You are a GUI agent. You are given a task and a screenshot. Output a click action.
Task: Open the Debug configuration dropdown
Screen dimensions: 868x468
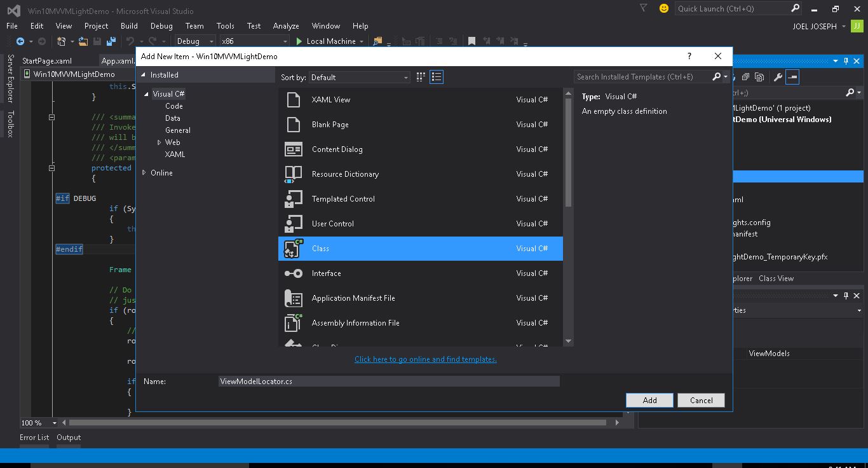(x=195, y=41)
